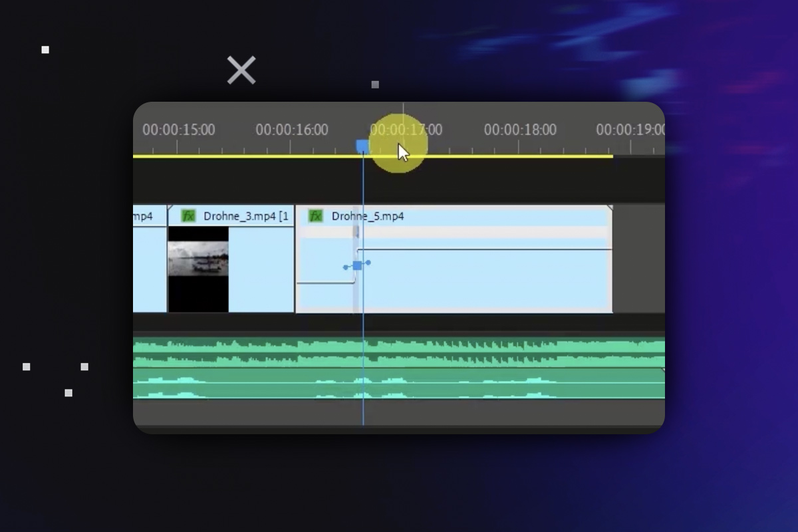Click the fx badge on Drohne_5.mp4 clip
This screenshot has width=798, height=532.
(316, 216)
